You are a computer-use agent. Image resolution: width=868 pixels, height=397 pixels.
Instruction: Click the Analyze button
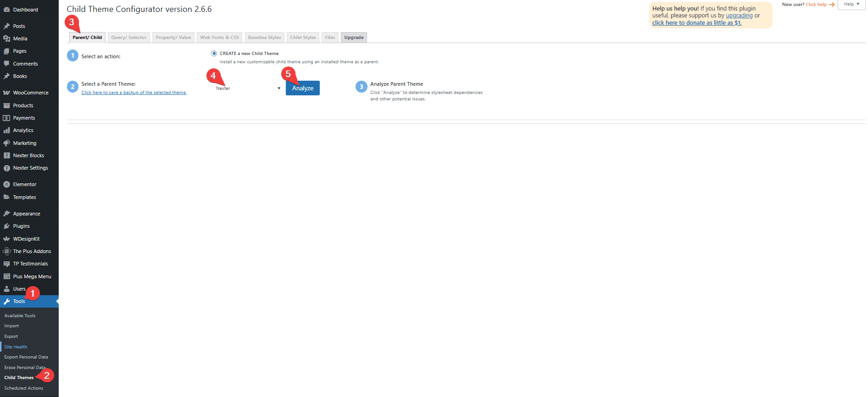pos(303,88)
